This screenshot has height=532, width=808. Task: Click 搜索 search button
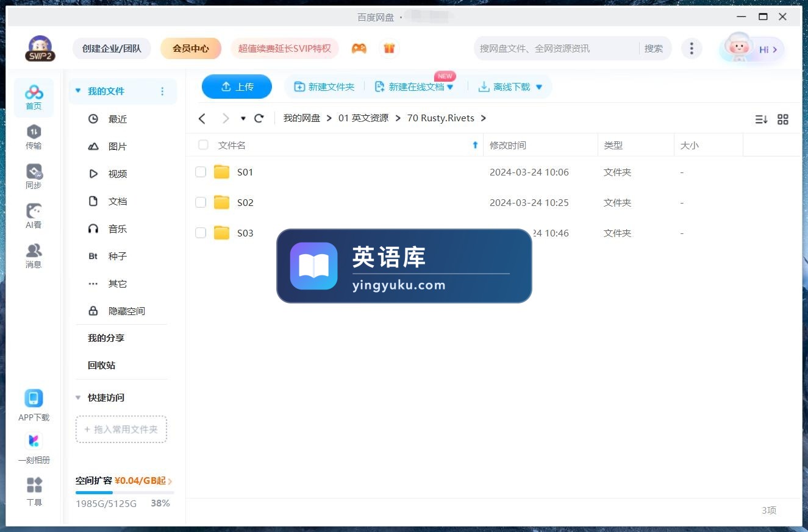coord(654,48)
